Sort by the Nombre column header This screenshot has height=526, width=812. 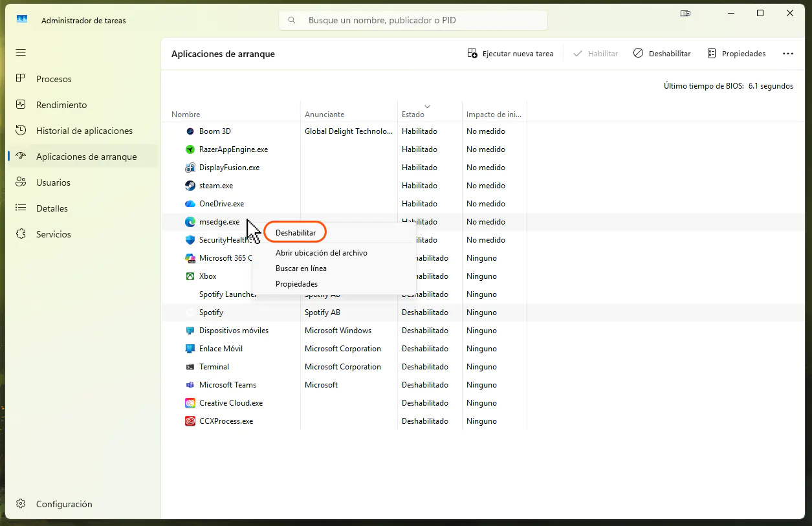(186, 115)
